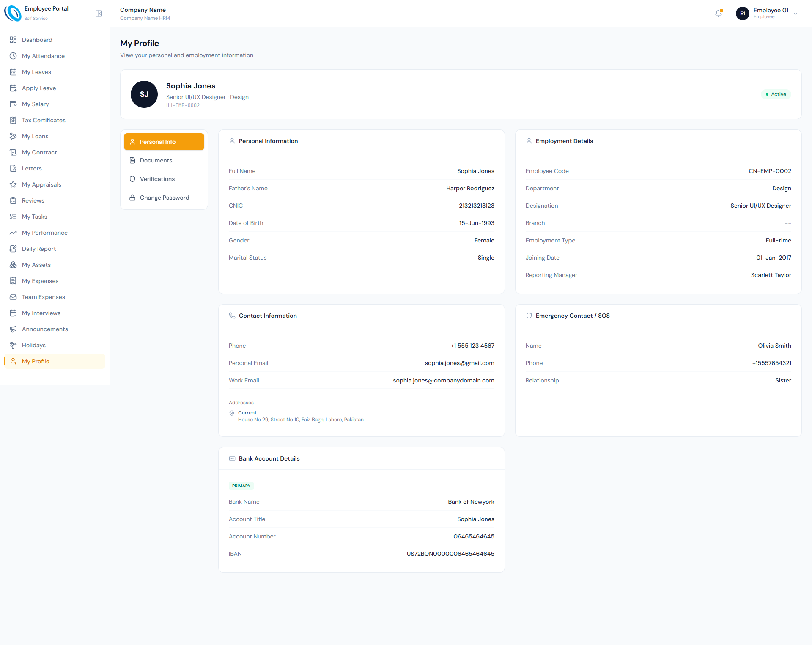
Task: Select My Profile in the sidebar
Action: coord(55,361)
